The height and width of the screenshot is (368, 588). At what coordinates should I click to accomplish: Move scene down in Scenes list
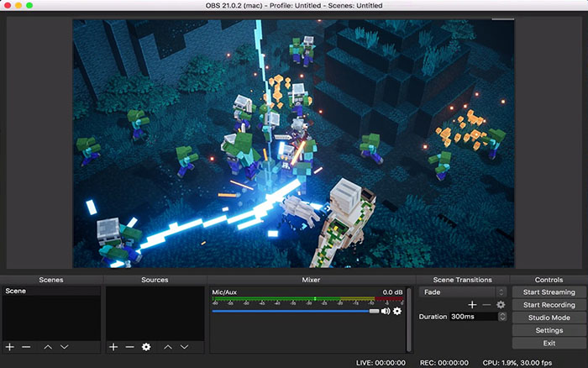click(x=65, y=347)
